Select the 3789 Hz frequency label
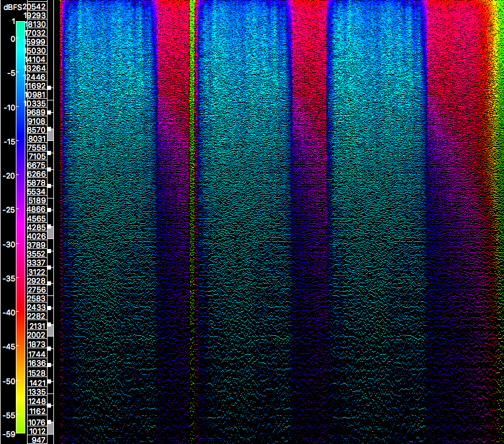 pyautogui.click(x=36, y=245)
